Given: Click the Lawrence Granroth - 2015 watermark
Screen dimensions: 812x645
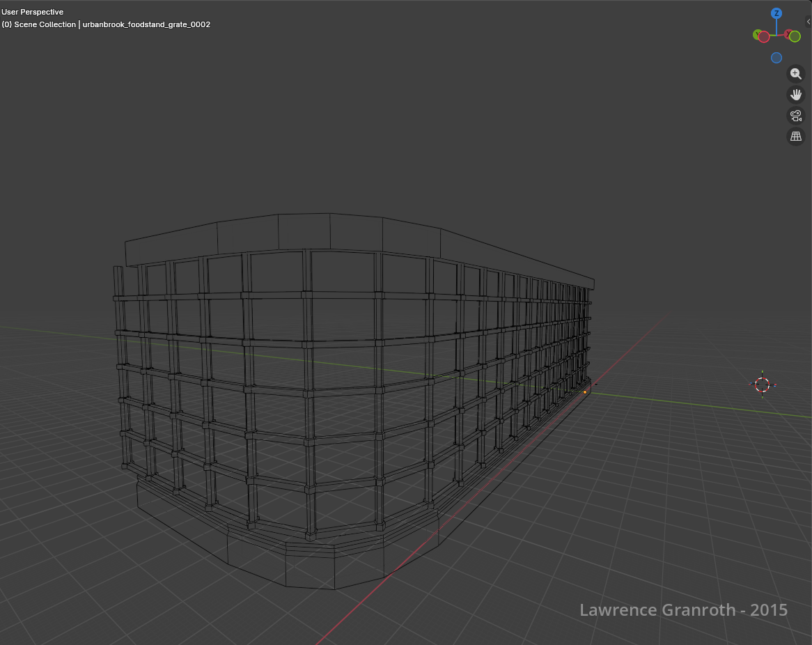Looking at the screenshot, I should tap(683, 610).
